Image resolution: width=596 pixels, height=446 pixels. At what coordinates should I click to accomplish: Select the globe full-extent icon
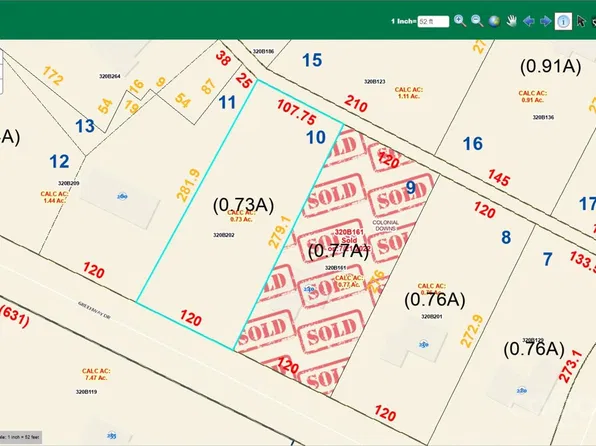[x=494, y=21]
